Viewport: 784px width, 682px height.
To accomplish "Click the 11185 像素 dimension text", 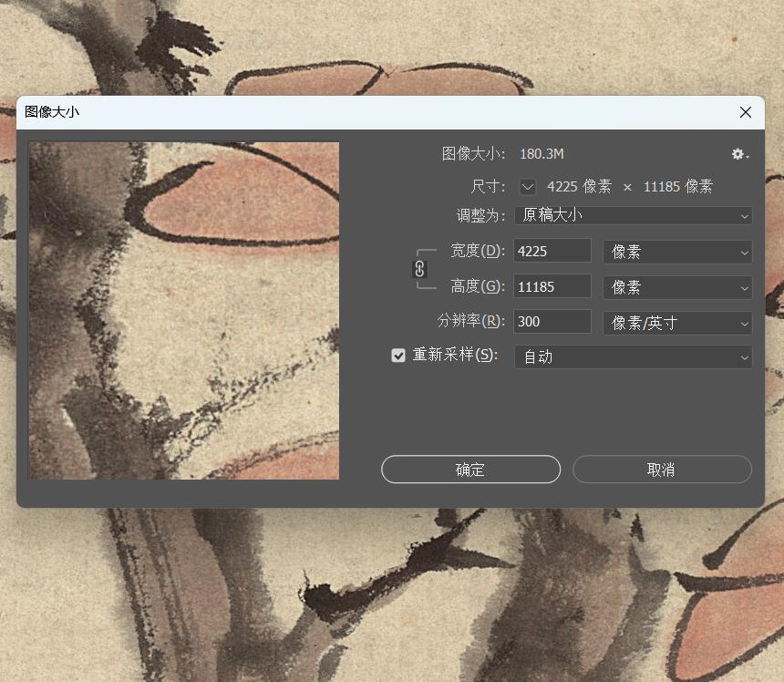I will coord(677,187).
